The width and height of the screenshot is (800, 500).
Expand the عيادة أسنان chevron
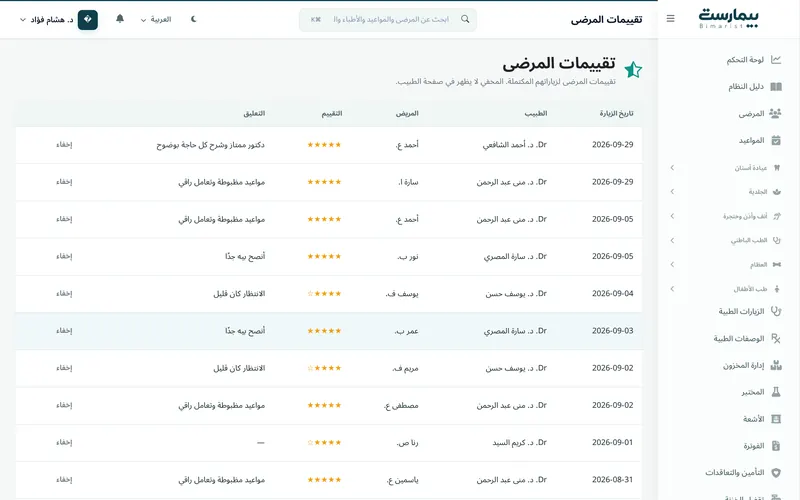click(672, 168)
